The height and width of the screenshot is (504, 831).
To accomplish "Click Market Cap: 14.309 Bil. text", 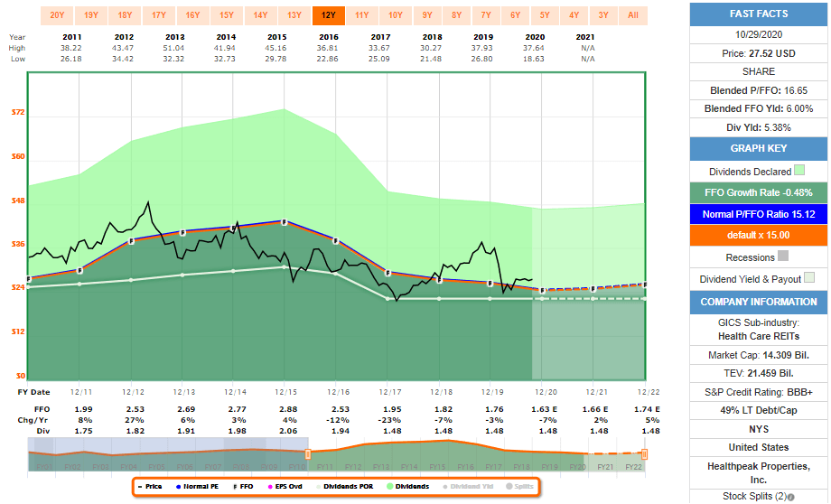I will [x=759, y=355].
